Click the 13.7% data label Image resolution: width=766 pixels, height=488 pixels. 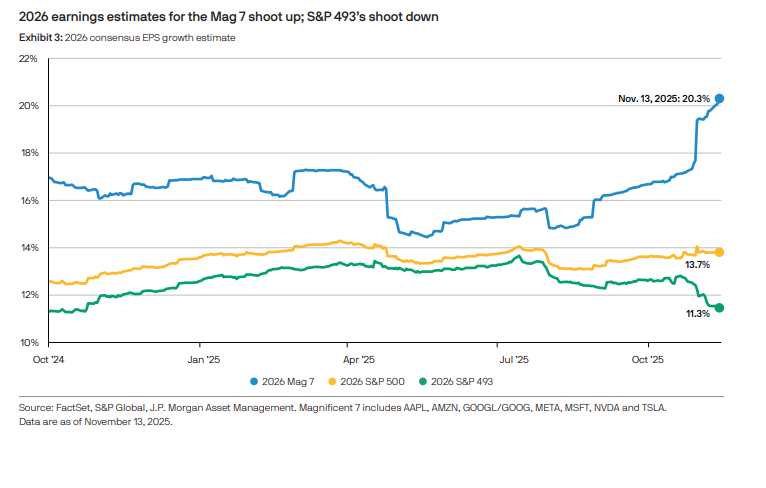coord(697,265)
